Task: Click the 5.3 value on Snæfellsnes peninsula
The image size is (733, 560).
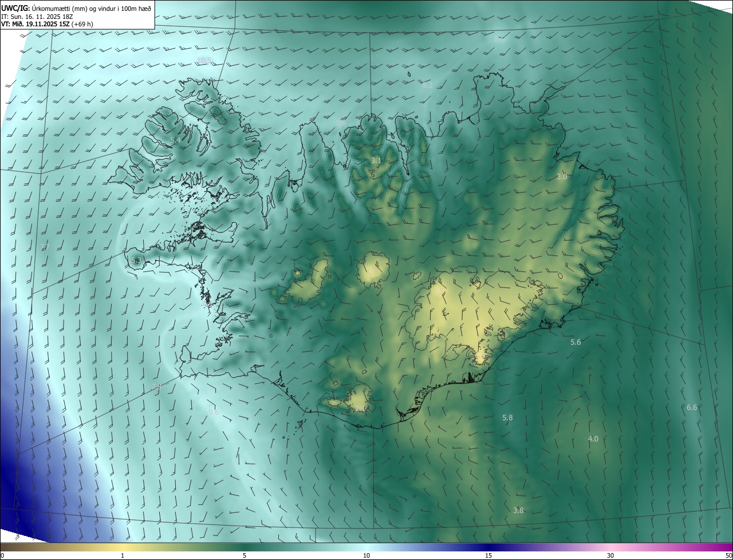Action: tap(136, 261)
